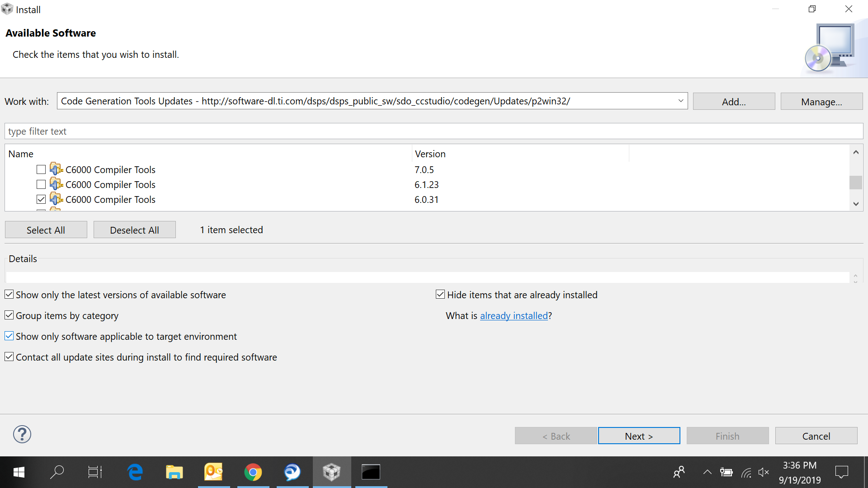Open File Explorer from the taskbar
Image resolution: width=868 pixels, height=488 pixels.
174,473
